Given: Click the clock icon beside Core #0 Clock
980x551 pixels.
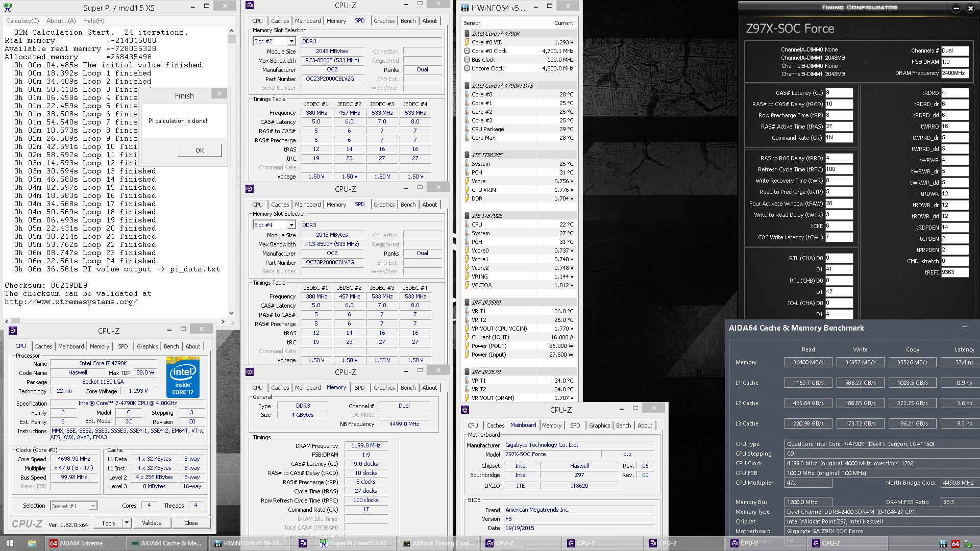Looking at the screenshot, I should (x=467, y=51).
